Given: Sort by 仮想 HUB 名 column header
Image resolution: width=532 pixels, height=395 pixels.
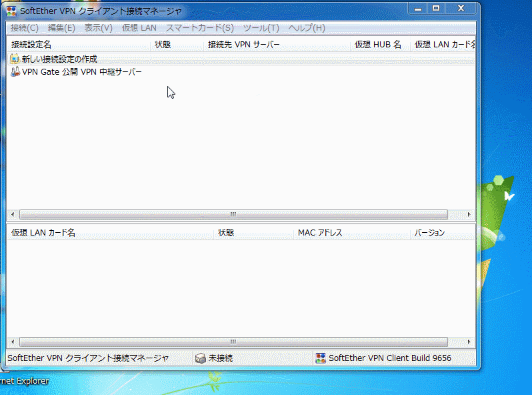Looking at the screenshot, I should pyautogui.click(x=381, y=45).
